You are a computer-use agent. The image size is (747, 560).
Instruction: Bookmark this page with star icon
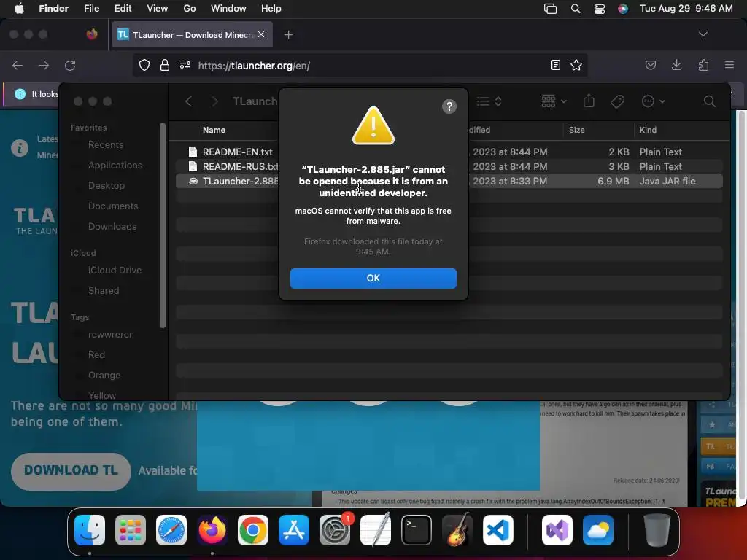tap(576, 65)
